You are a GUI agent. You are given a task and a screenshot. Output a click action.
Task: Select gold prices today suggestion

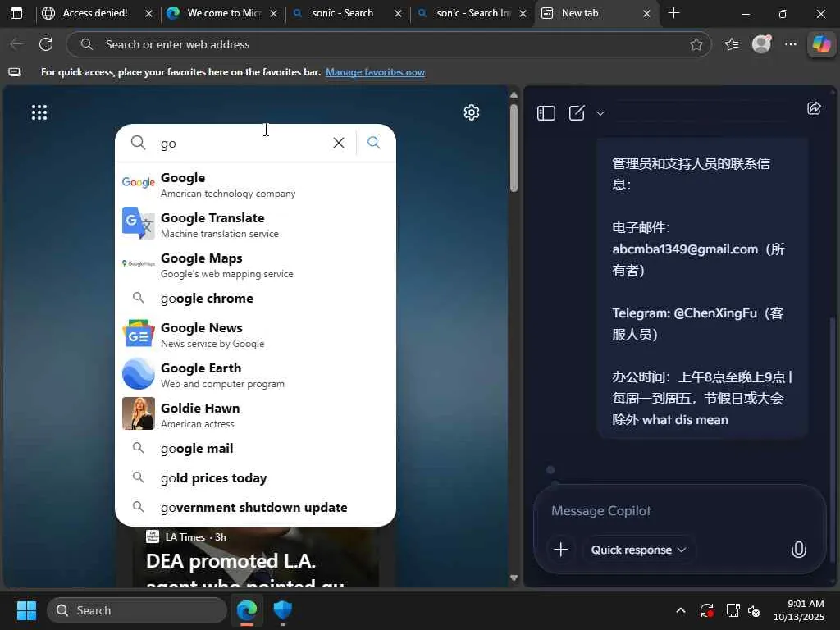click(256, 478)
